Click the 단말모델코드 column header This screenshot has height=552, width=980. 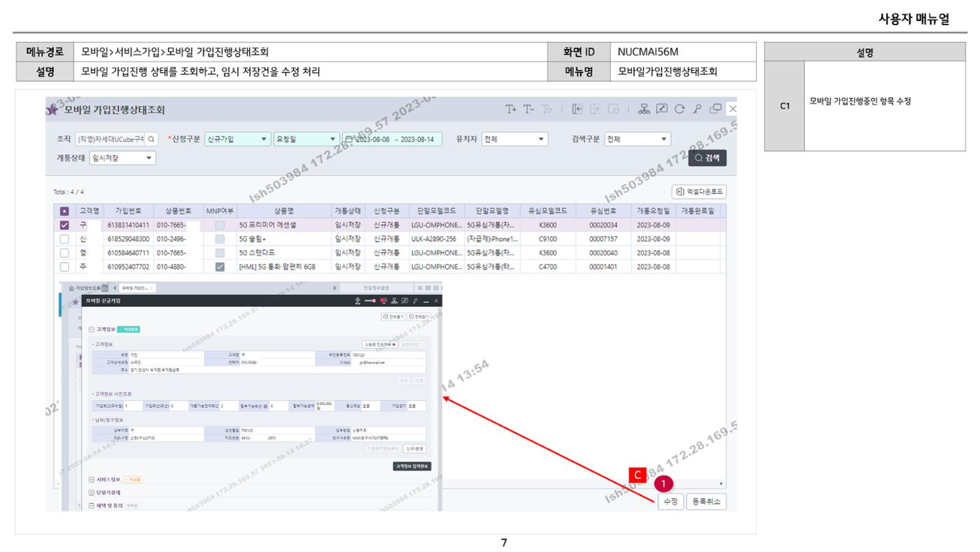pyautogui.click(x=435, y=210)
